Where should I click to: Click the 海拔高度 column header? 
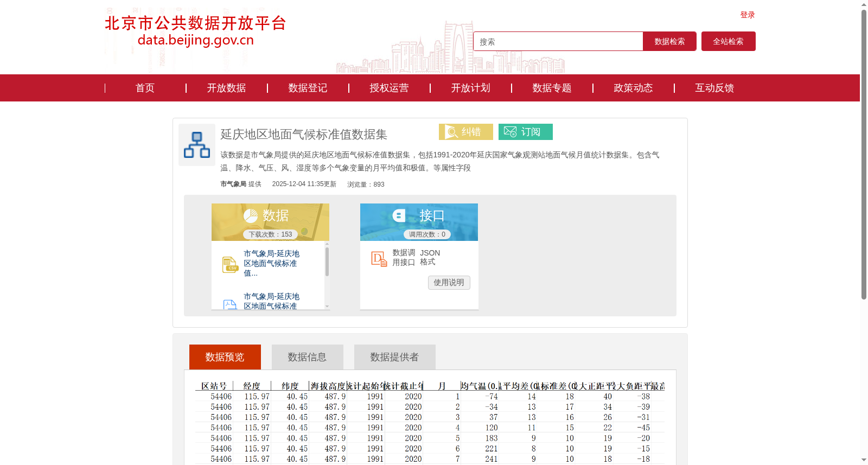pos(328,386)
